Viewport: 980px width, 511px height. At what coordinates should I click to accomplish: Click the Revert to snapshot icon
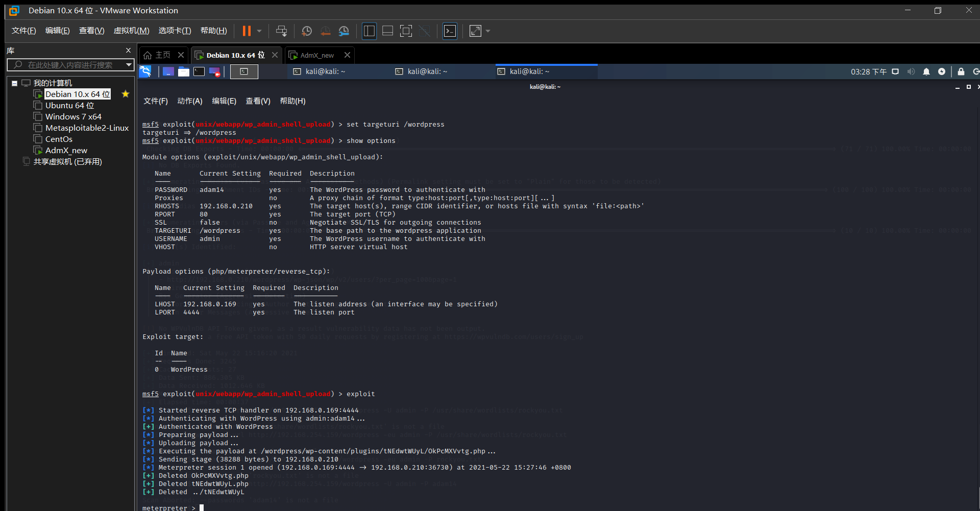pos(325,31)
